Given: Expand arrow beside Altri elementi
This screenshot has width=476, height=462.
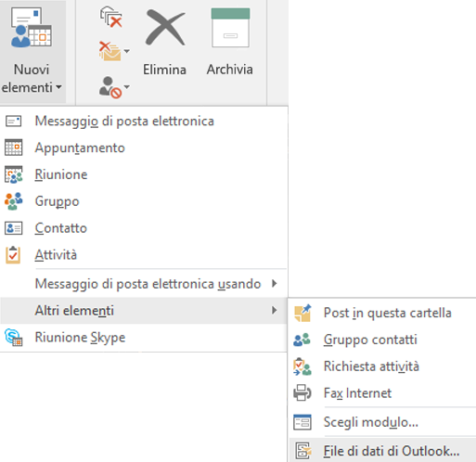Looking at the screenshot, I should coord(274,310).
